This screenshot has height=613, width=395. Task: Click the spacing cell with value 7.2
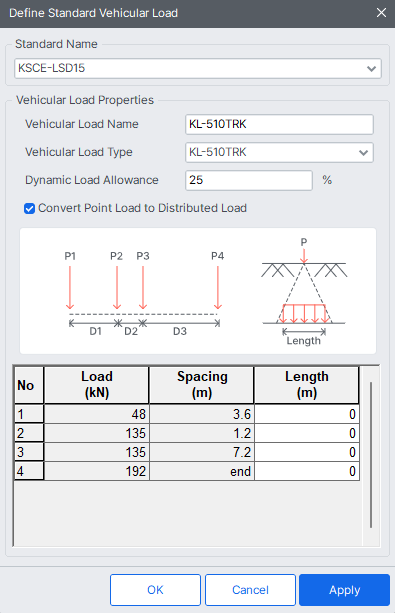[202, 452]
